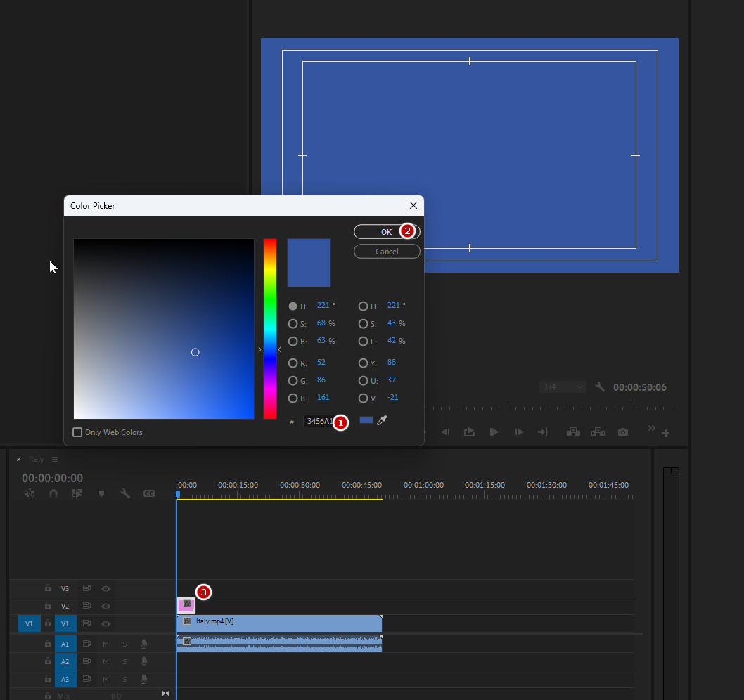Pick a color with the eyedropper tool
Screen dimensions: 744x700
382,420
